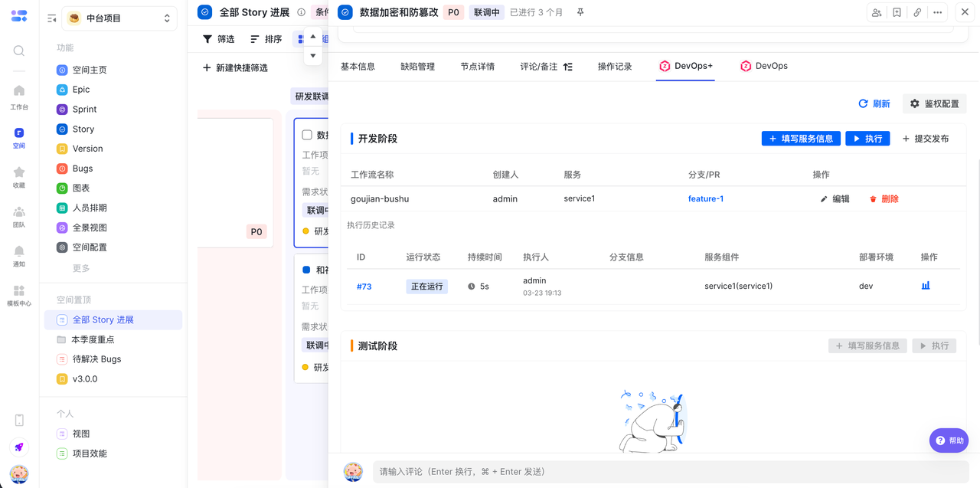980x488 pixels.
Task: Click the members icon in panel header
Action: (877, 12)
